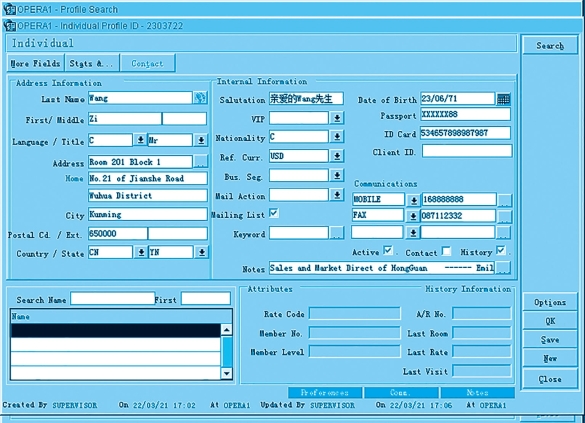Enable the Contact checkbox

click(446, 251)
